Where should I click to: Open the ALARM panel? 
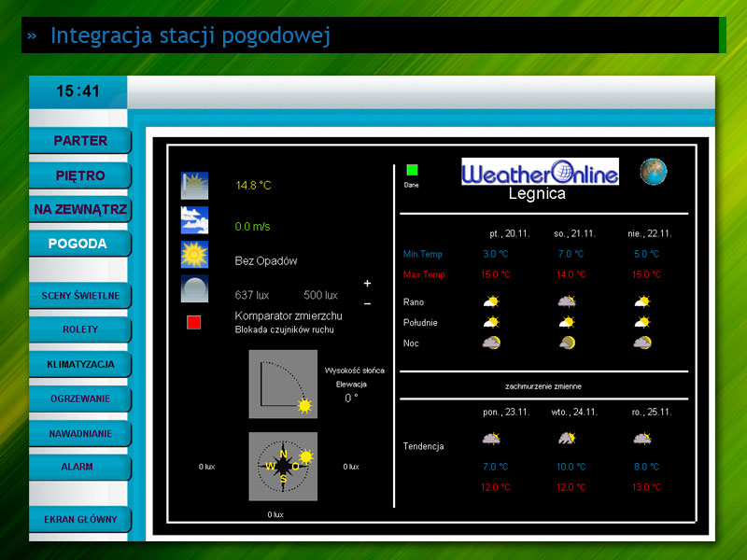80,467
